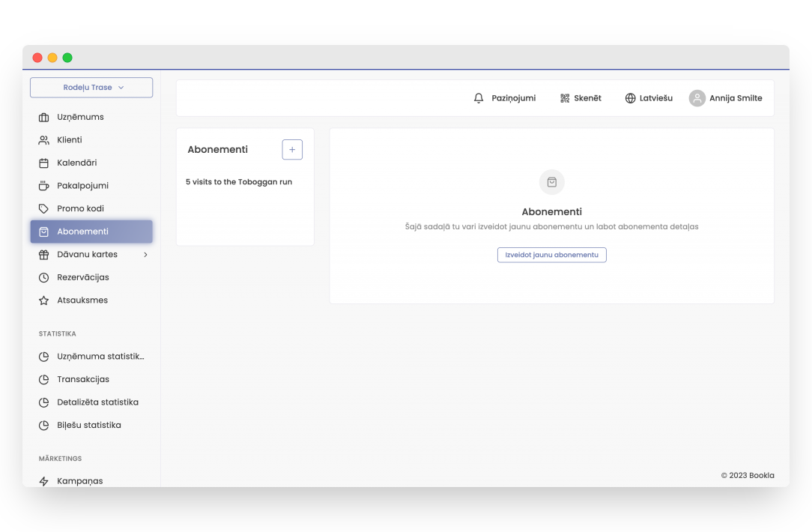Click the lightning icon for Kampaņas
The height and width of the screenshot is (532, 812).
[x=43, y=481]
